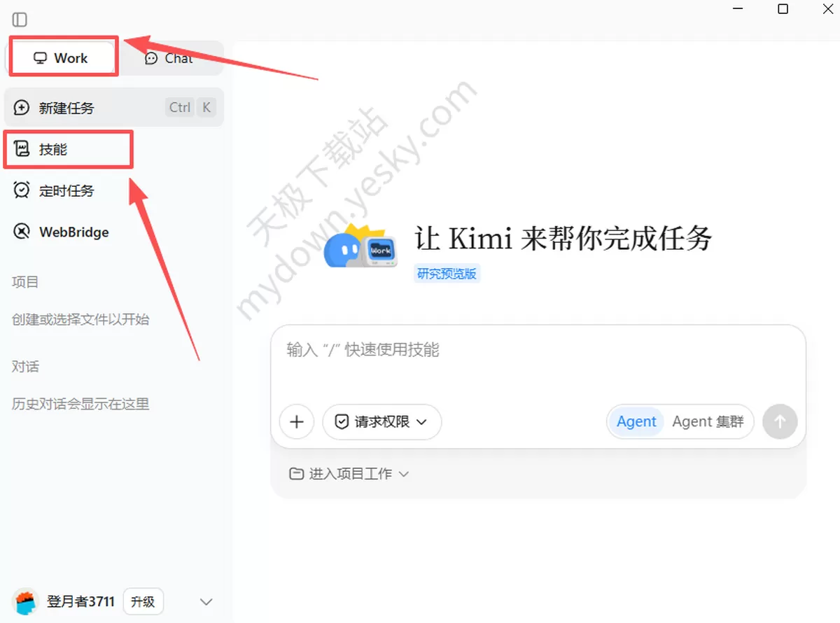
Task: Open the 请求权限 dropdown
Action: 382,421
